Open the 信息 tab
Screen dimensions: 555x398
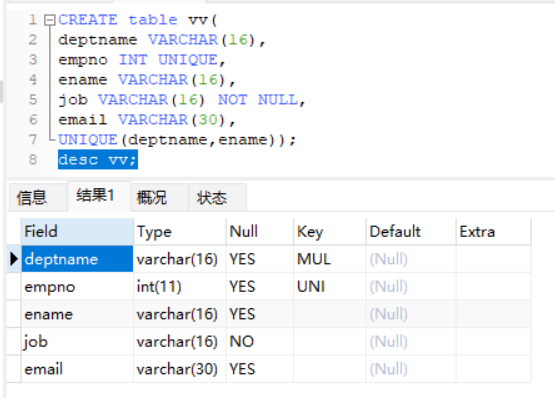[x=38, y=197]
